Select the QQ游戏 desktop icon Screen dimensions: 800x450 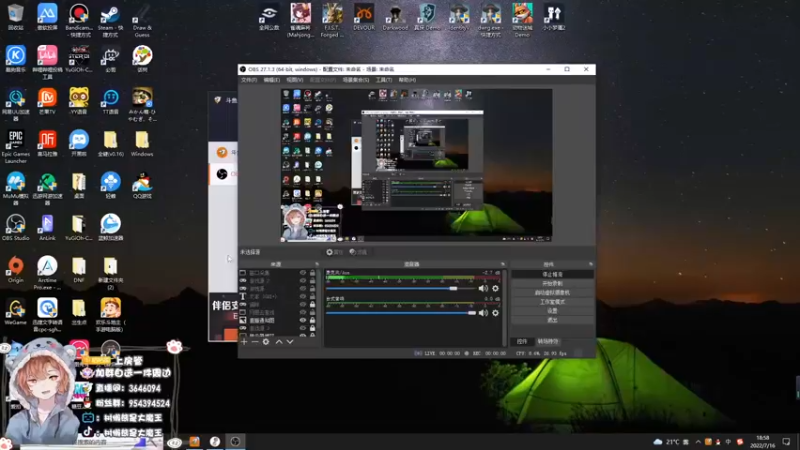pyautogui.click(x=142, y=186)
